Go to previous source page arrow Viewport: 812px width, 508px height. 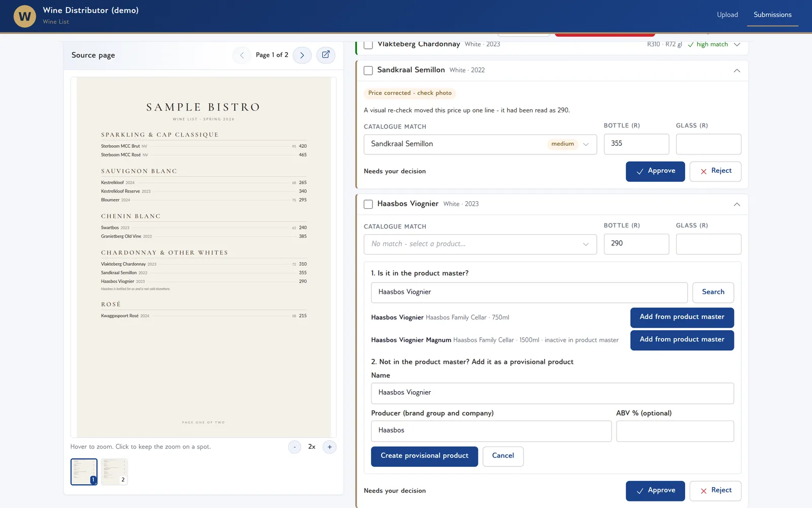point(242,55)
